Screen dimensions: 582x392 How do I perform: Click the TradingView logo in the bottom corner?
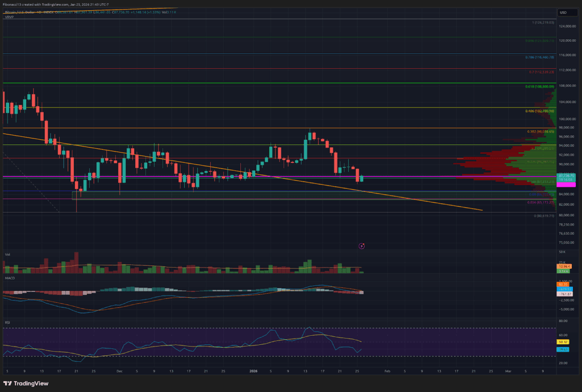26,383
